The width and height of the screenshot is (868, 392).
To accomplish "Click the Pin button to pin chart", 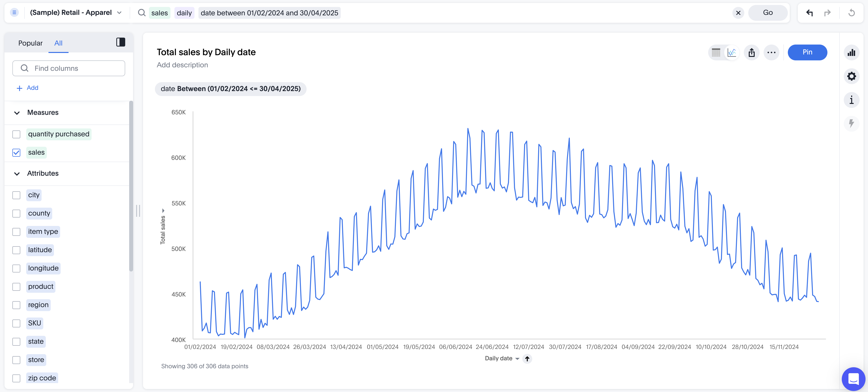I will 808,52.
